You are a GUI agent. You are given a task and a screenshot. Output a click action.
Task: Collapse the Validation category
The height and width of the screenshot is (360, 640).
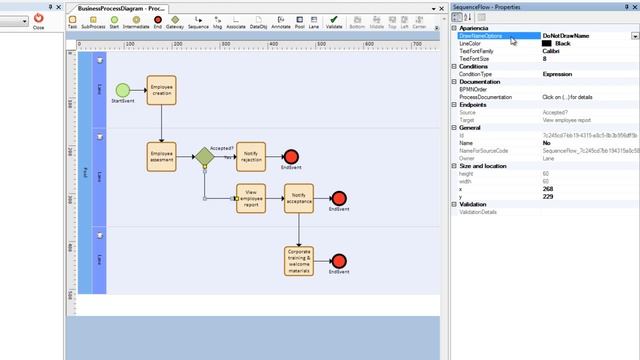click(454, 204)
